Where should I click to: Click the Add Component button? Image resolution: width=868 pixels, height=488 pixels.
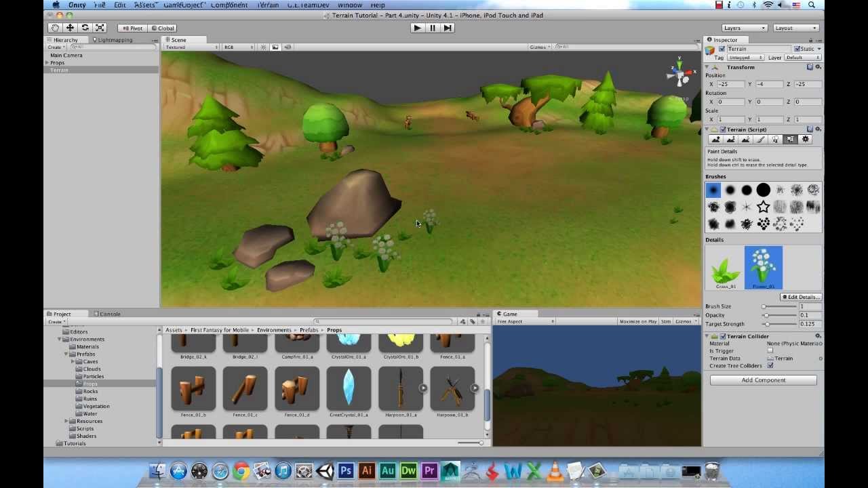pyautogui.click(x=763, y=380)
